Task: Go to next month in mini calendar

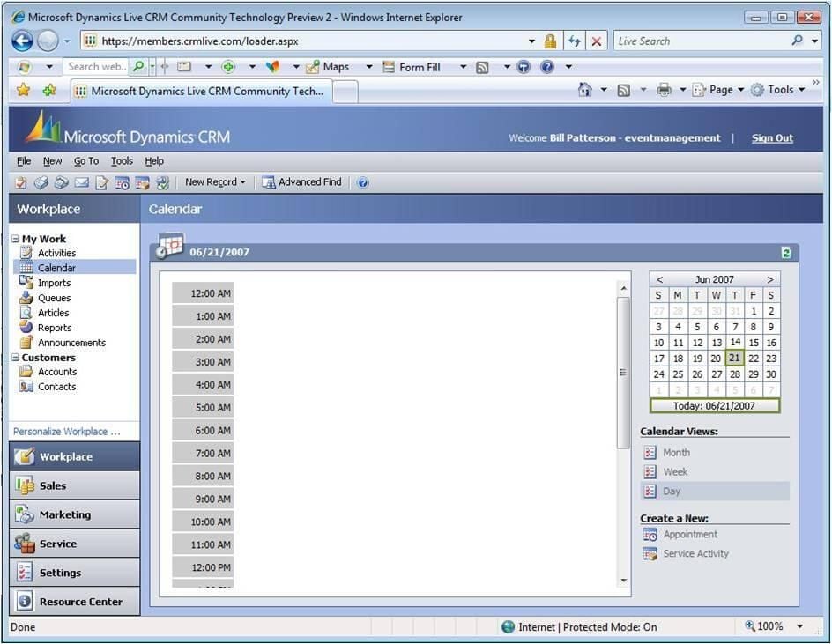Action: click(x=770, y=279)
